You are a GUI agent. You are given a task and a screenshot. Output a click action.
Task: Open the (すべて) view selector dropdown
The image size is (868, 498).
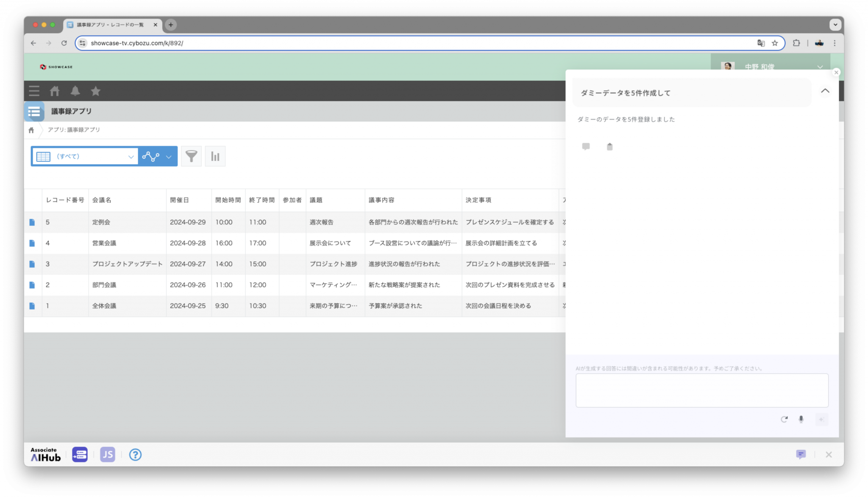pyautogui.click(x=85, y=156)
